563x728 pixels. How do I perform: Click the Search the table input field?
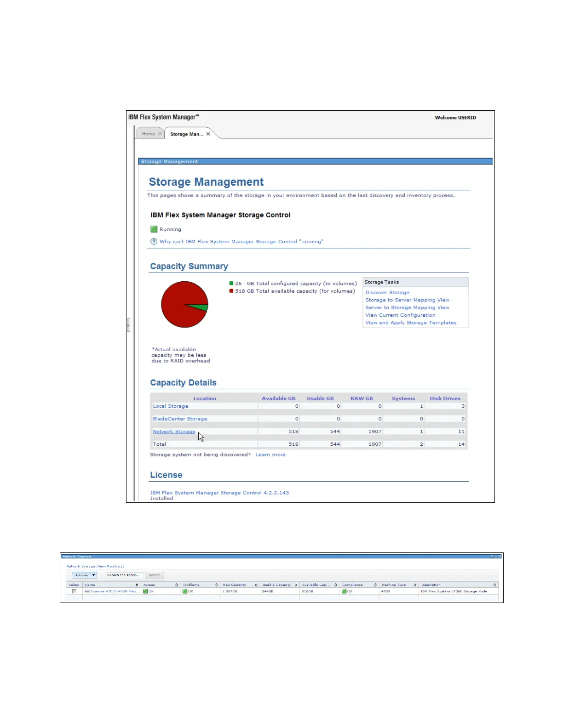[125, 575]
